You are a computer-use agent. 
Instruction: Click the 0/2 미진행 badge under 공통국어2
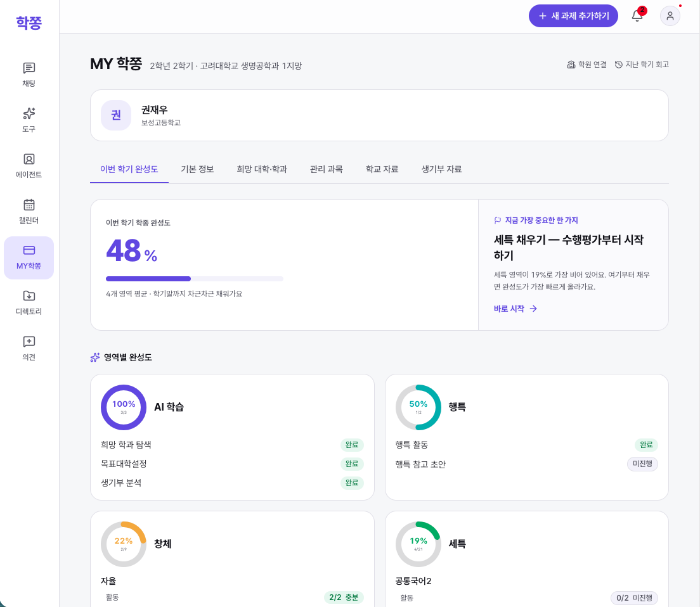coord(634,598)
